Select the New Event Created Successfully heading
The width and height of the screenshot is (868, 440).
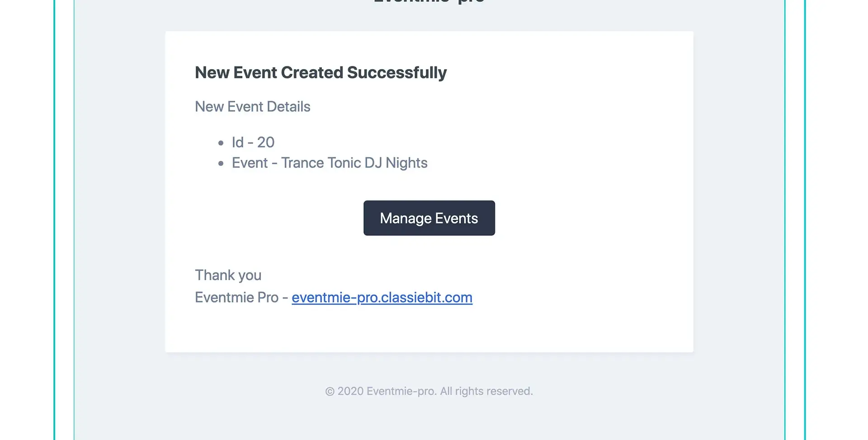[x=321, y=72]
